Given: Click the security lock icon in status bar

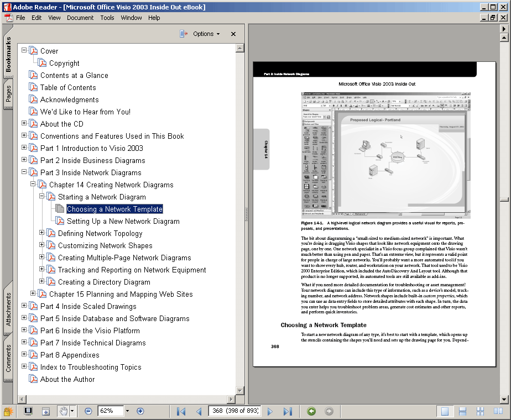Looking at the screenshot, I should coord(8,411).
